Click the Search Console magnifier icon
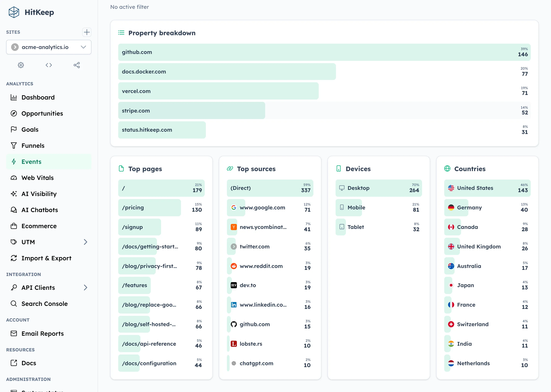The height and width of the screenshot is (392, 551). click(x=14, y=304)
